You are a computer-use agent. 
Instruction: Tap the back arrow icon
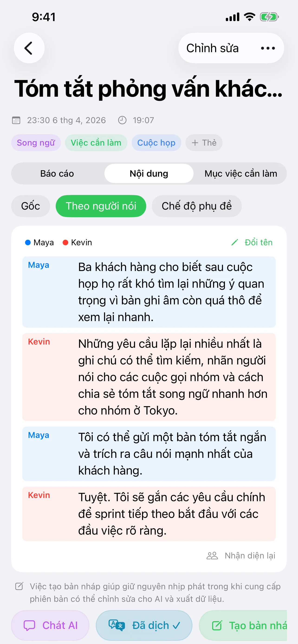pos(29,48)
